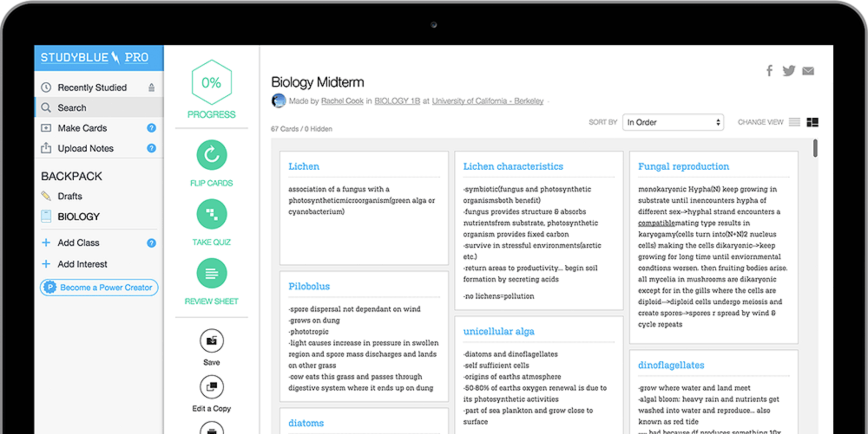Click the 0% progress hexagon
Screen dimensions: 868x434
212,82
